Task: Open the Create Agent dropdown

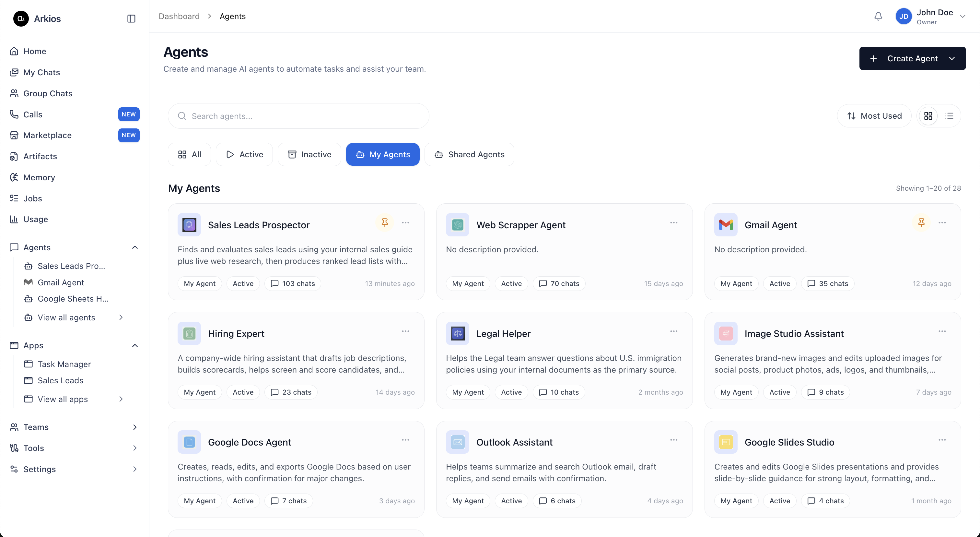Action: (912, 58)
